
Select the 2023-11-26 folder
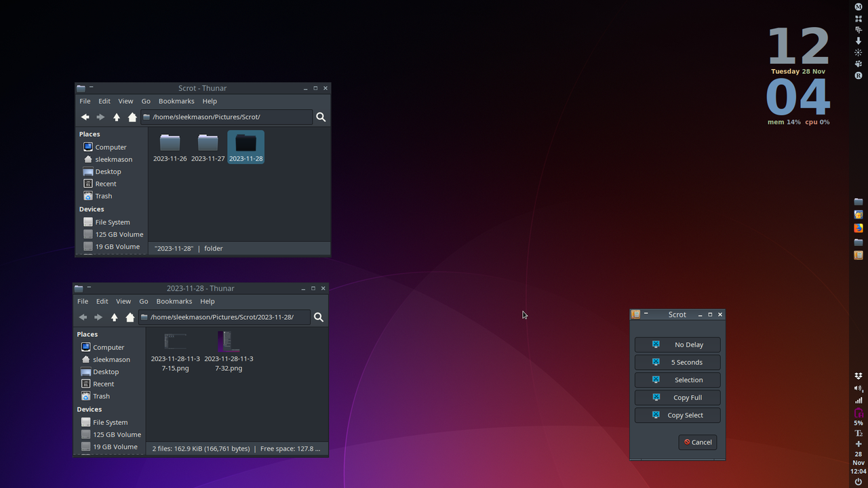pyautogui.click(x=170, y=148)
